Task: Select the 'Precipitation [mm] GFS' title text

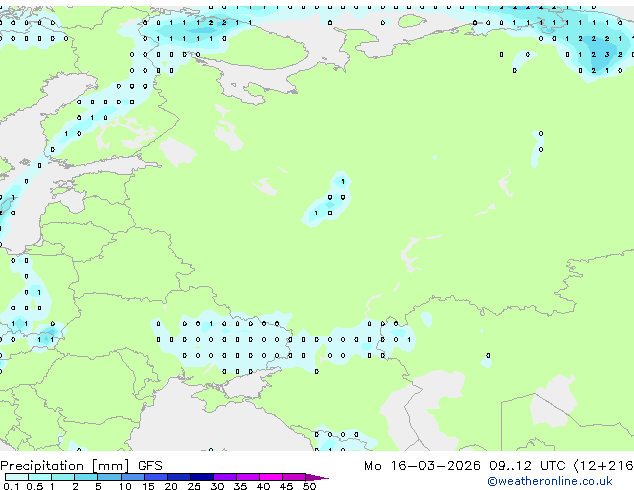Action: [x=81, y=466]
